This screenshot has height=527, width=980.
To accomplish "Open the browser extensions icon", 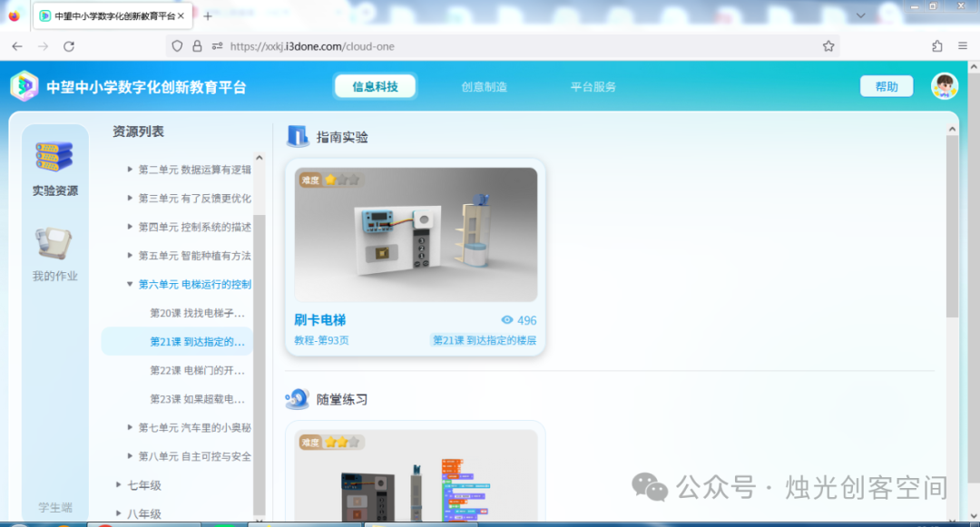I will click(936, 46).
